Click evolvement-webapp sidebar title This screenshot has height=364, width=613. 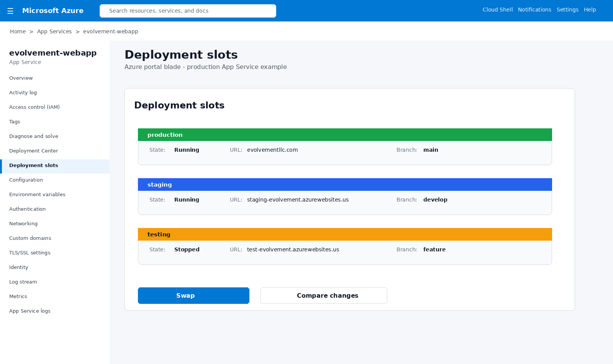(53, 53)
